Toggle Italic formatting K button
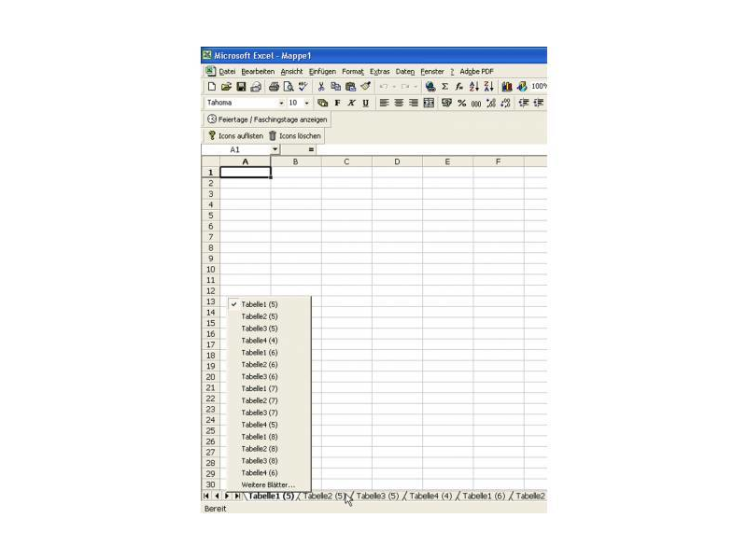The image size is (747, 560). [351, 103]
